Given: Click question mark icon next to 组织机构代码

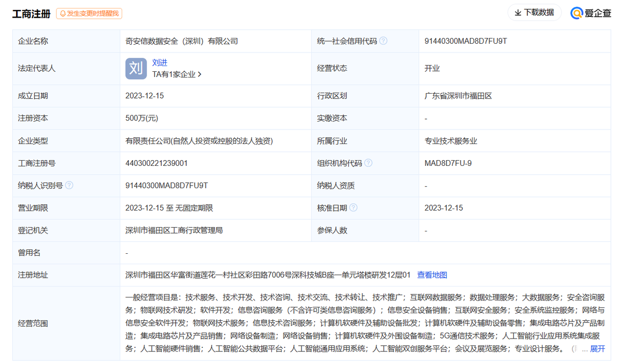Looking at the screenshot, I should pyautogui.click(x=369, y=163).
